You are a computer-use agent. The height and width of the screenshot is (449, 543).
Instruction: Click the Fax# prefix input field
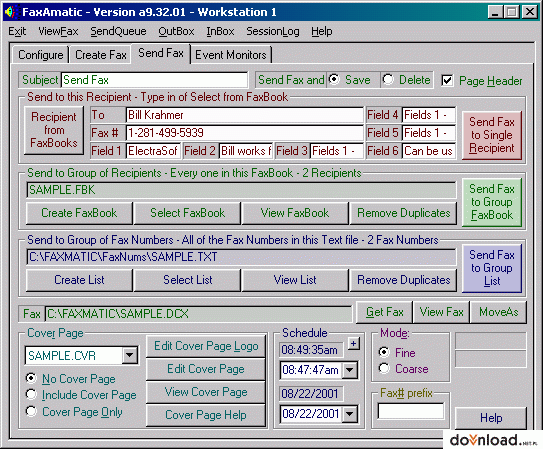(411, 411)
